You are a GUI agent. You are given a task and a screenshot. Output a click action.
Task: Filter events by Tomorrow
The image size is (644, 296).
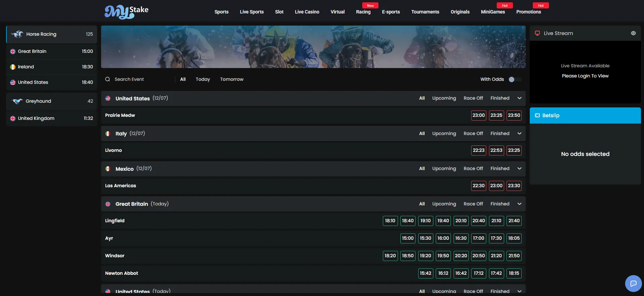click(x=232, y=79)
